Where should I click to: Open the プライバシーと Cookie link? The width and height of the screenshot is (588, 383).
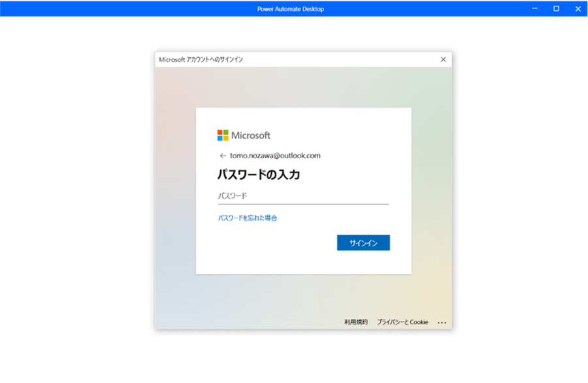point(402,322)
